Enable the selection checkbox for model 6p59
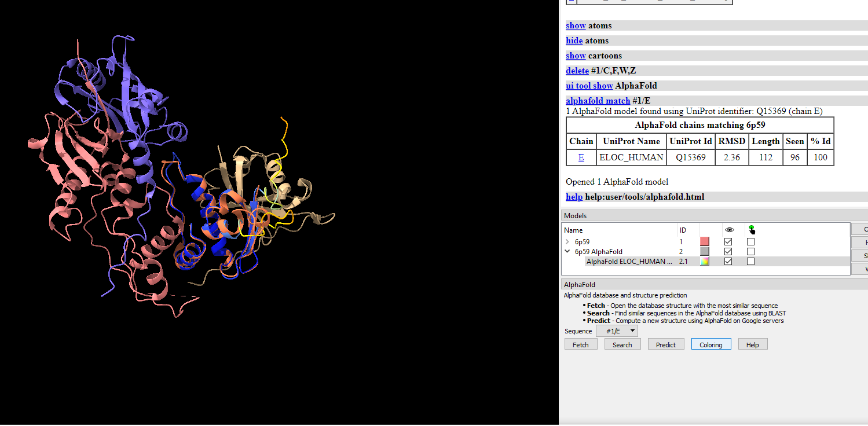868x426 pixels. point(750,241)
